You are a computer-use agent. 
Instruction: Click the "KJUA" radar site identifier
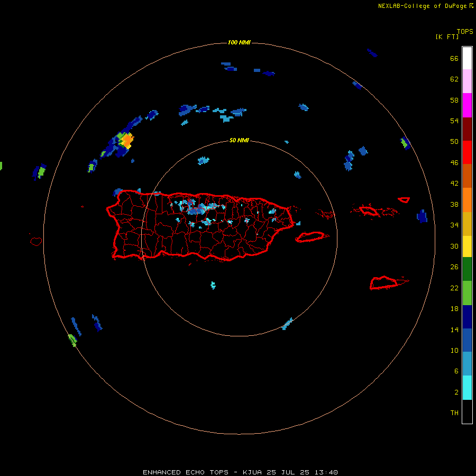pos(252,472)
